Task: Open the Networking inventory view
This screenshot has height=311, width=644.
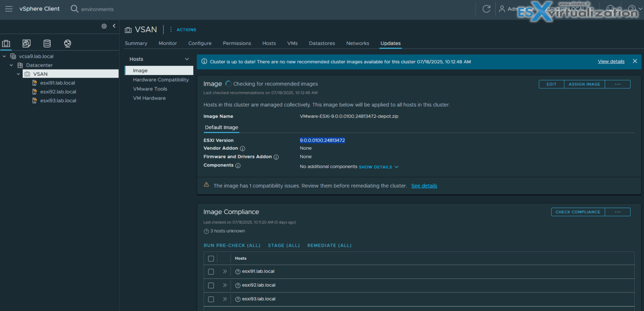Action: 67,43
